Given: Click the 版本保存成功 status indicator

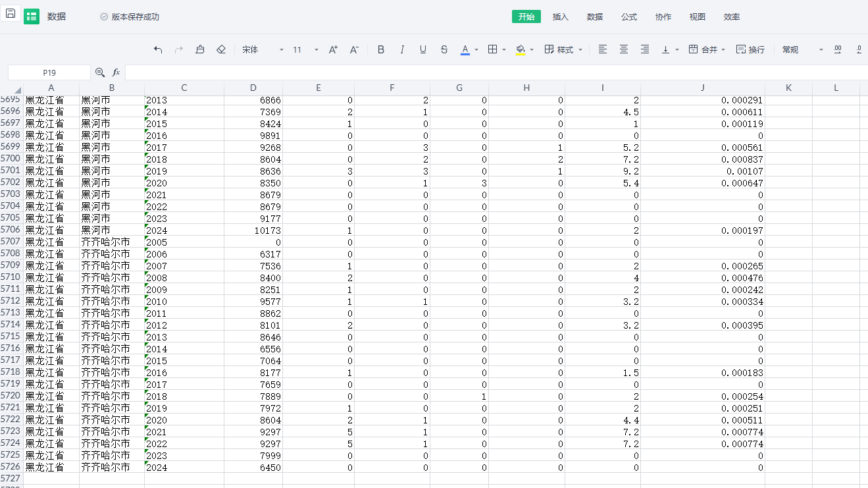Looking at the screenshot, I should coord(130,16).
